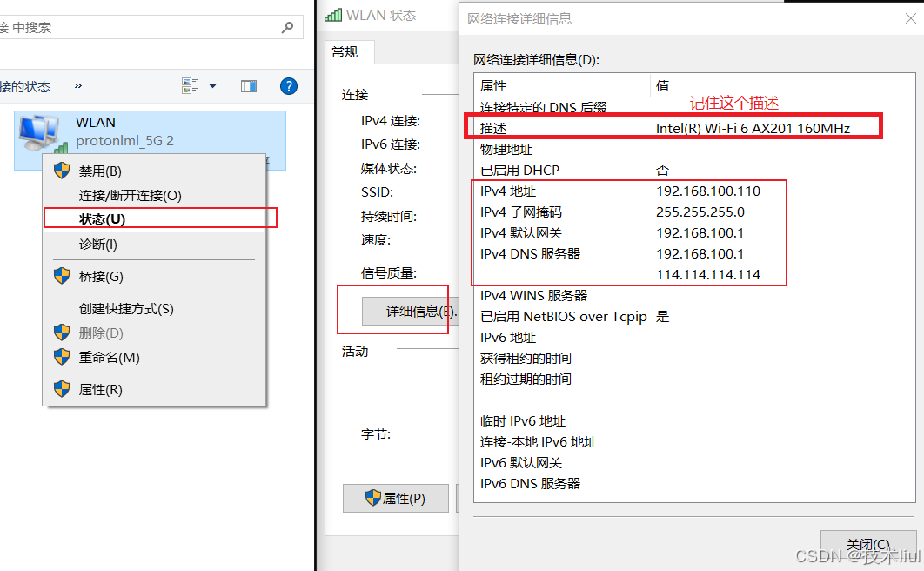Click the shield icon beside 桥接(G)
The width and height of the screenshot is (924, 571).
[x=62, y=276]
